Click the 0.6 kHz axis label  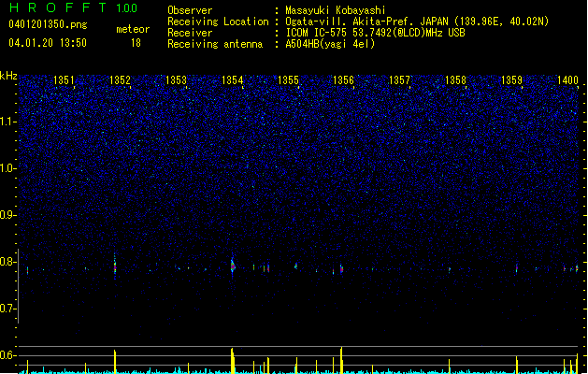tap(7, 355)
